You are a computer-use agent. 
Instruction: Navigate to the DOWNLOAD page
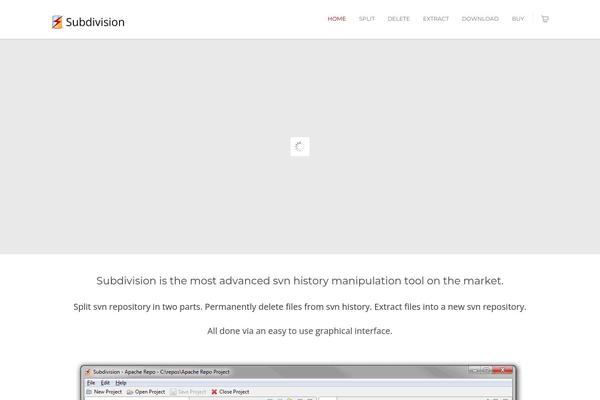coord(480,19)
